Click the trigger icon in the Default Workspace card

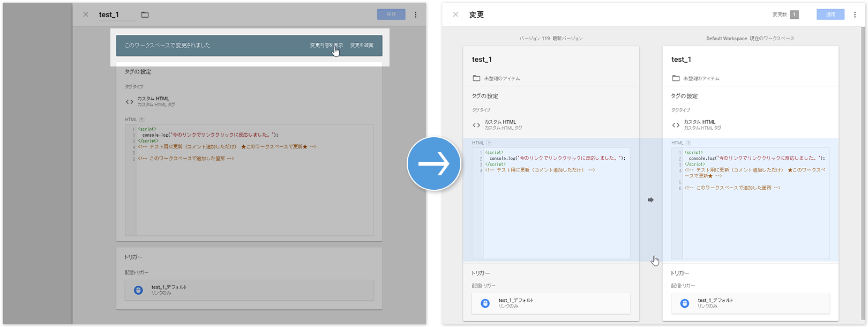pyautogui.click(x=685, y=303)
